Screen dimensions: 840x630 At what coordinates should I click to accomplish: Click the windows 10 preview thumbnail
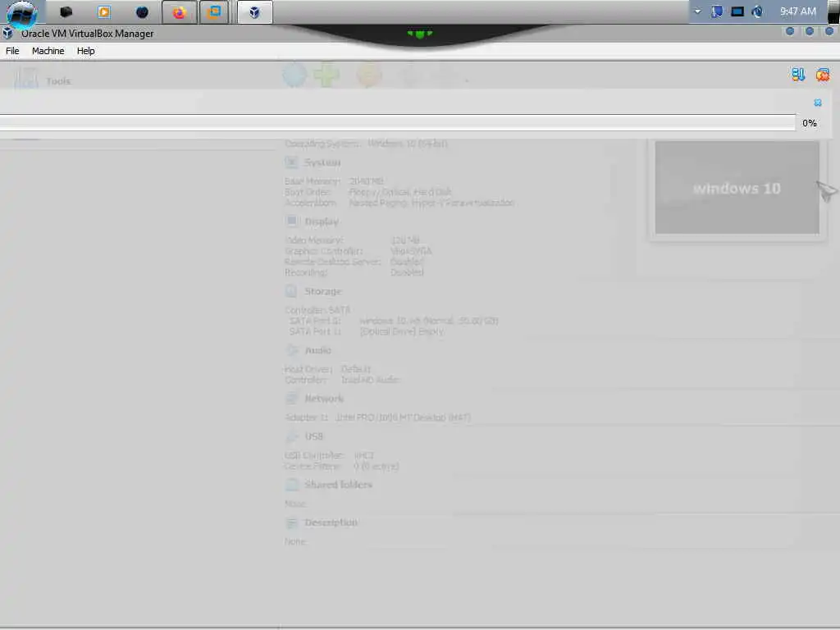point(737,188)
